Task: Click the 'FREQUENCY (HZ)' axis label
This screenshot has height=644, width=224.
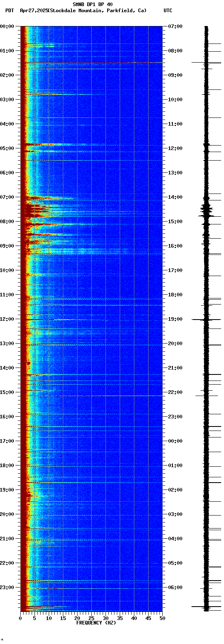Action: pos(96,622)
